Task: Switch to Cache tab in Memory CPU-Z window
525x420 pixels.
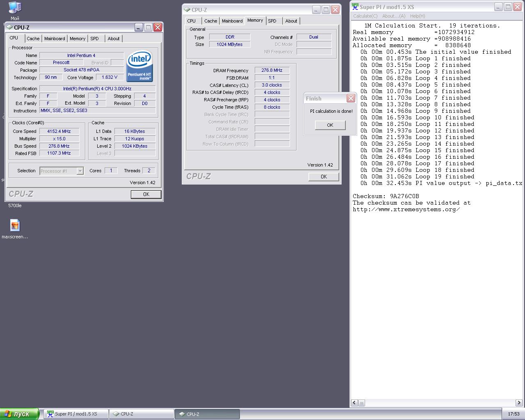Action: tap(211, 21)
